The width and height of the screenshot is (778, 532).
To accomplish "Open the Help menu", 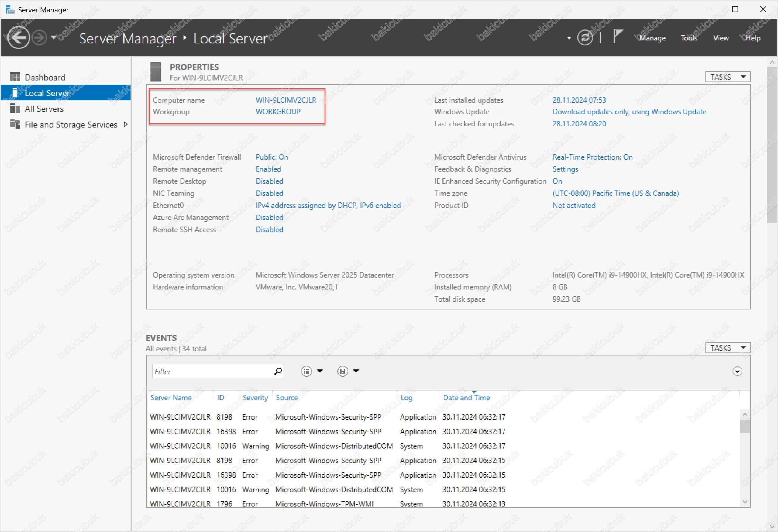I will [x=752, y=38].
